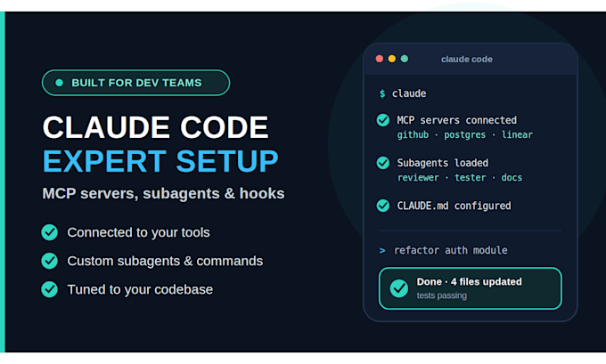
Task: Click the green maximize dot in terminal
Action: coord(405,59)
